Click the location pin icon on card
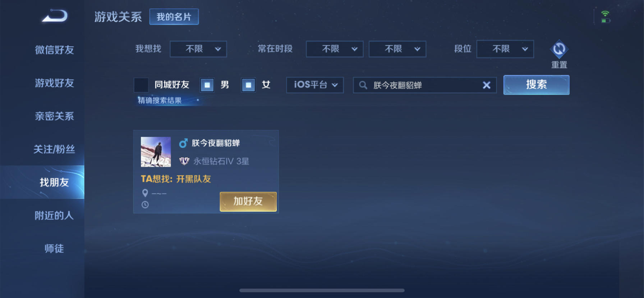Screen dimensions: 644x298 pos(145,193)
